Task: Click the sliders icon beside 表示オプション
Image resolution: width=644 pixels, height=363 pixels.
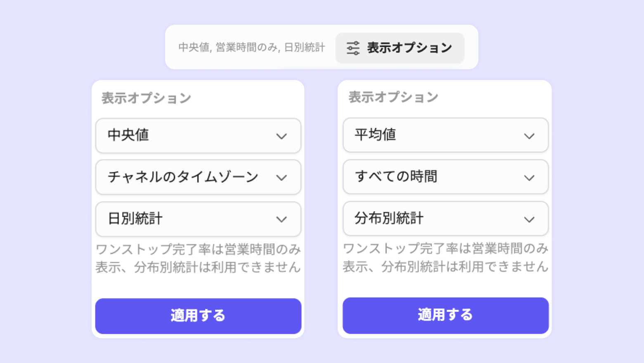Action: [353, 48]
